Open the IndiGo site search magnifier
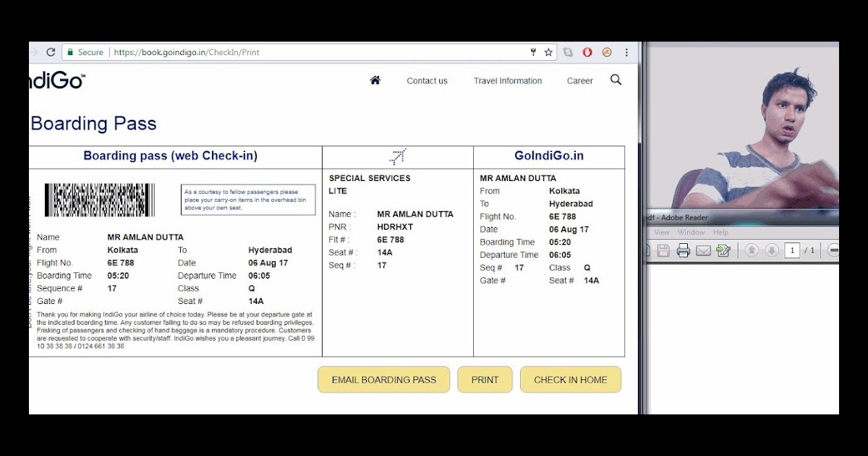The height and width of the screenshot is (456, 868). 616,80
